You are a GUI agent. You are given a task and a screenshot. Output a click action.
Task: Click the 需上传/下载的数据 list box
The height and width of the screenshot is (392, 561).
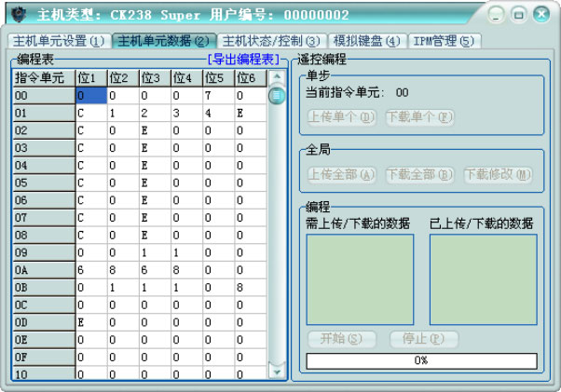coord(360,278)
